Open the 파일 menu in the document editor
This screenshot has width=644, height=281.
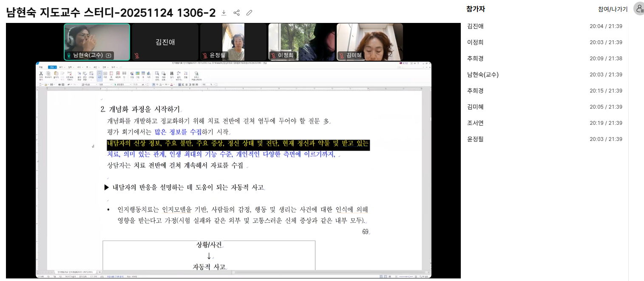click(40, 67)
